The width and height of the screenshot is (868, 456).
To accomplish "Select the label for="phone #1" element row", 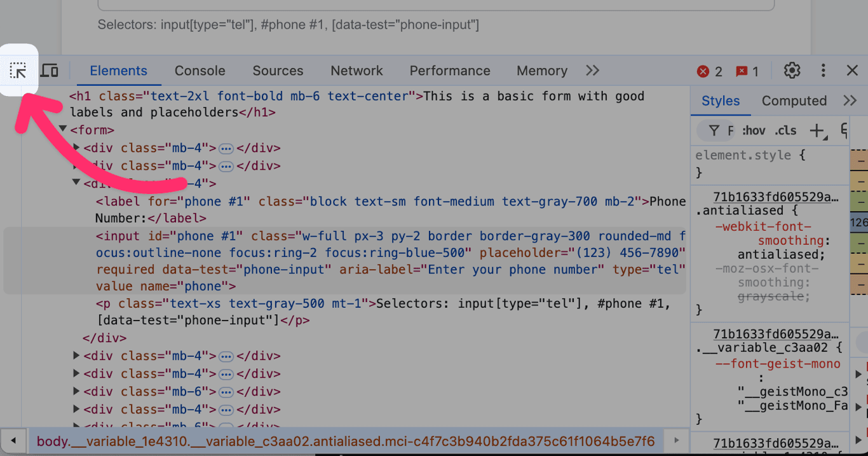I will [x=390, y=210].
